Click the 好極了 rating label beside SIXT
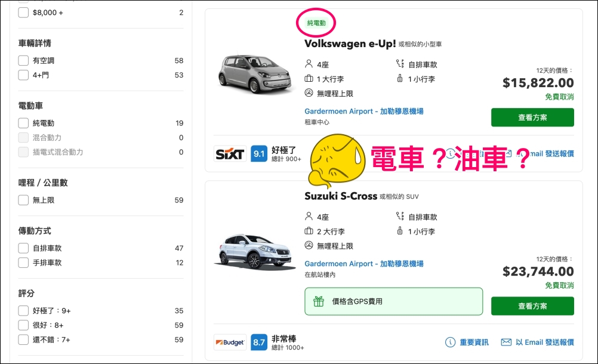The width and height of the screenshot is (598, 364). (283, 150)
